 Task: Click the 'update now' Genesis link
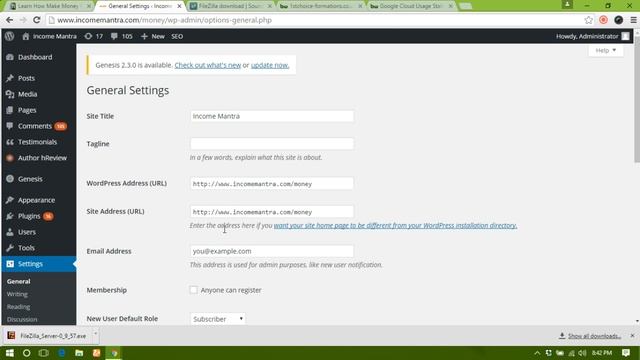(270, 65)
